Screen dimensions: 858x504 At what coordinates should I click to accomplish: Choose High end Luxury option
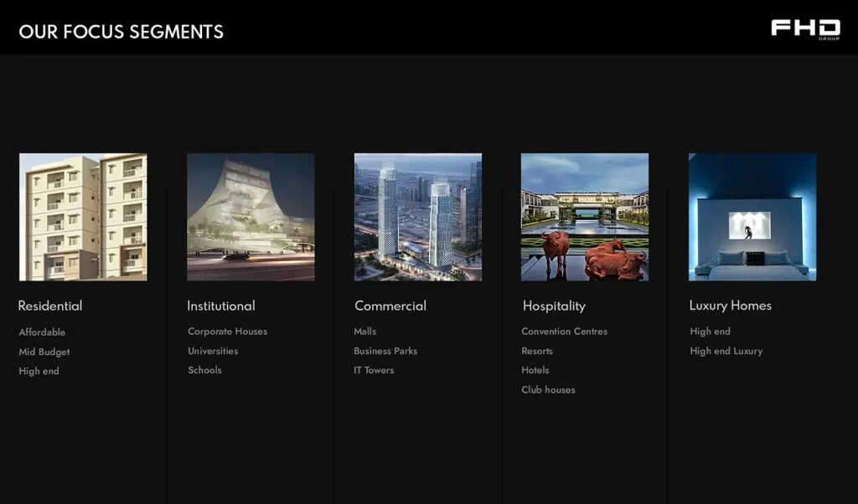click(x=726, y=351)
